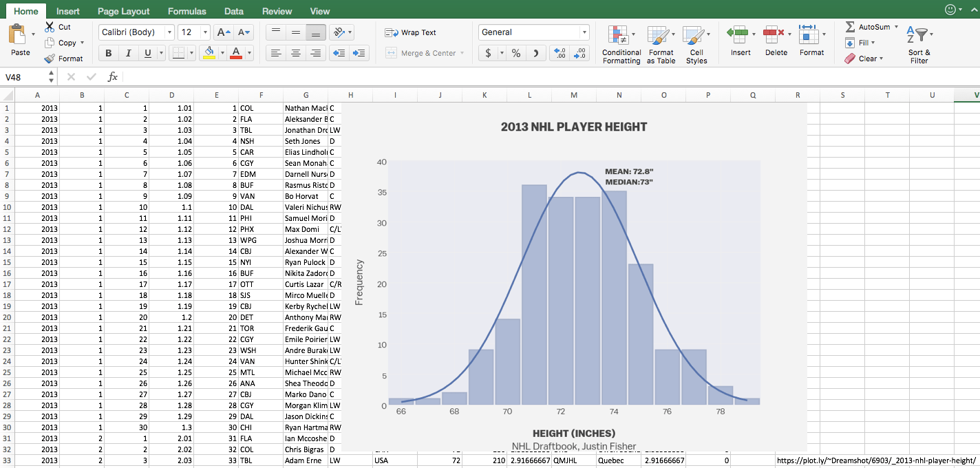Click the Format painter brush icon
The image size is (980, 468).
[x=50, y=58]
